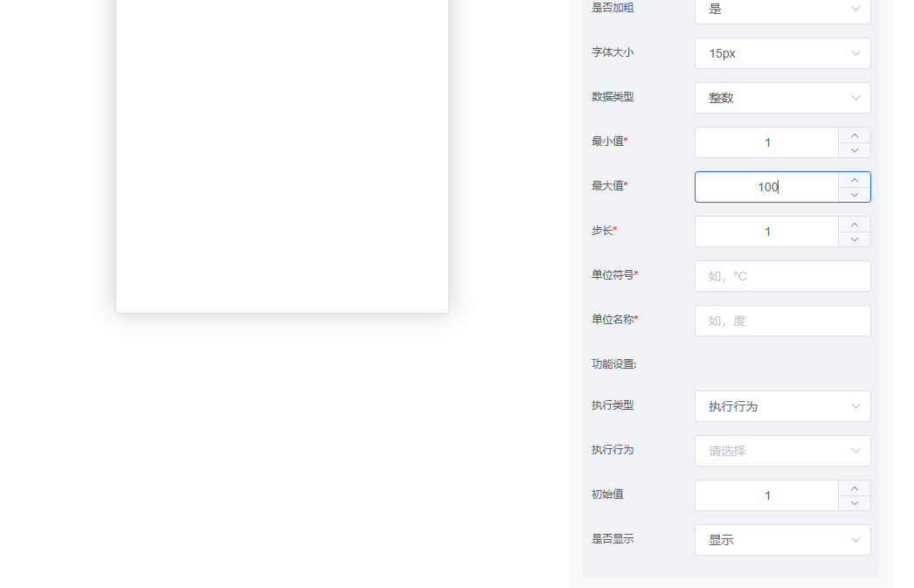This screenshot has width=914, height=588.
Task: Open the 执行类型 dropdown showing 执行行为
Action: [x=782, y=405]
